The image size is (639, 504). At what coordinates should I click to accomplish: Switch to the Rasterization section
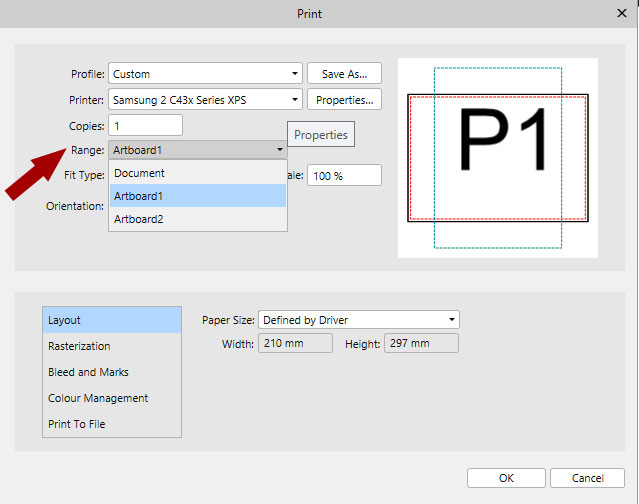click(112, 346)
